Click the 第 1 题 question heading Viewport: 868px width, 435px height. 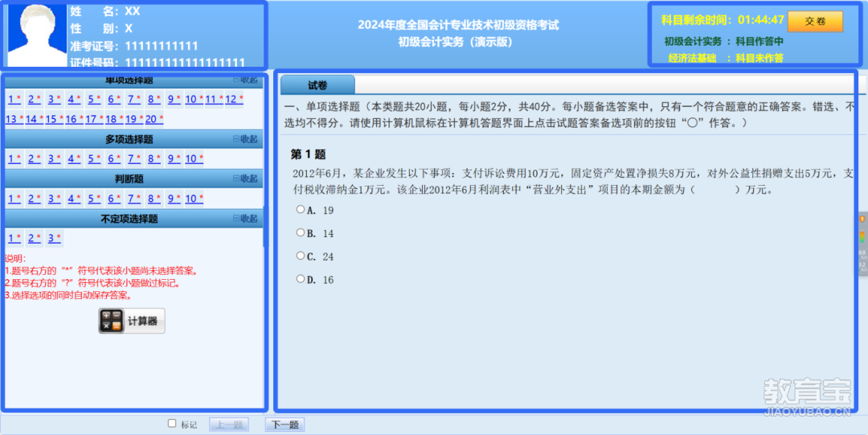click(309, 154)
